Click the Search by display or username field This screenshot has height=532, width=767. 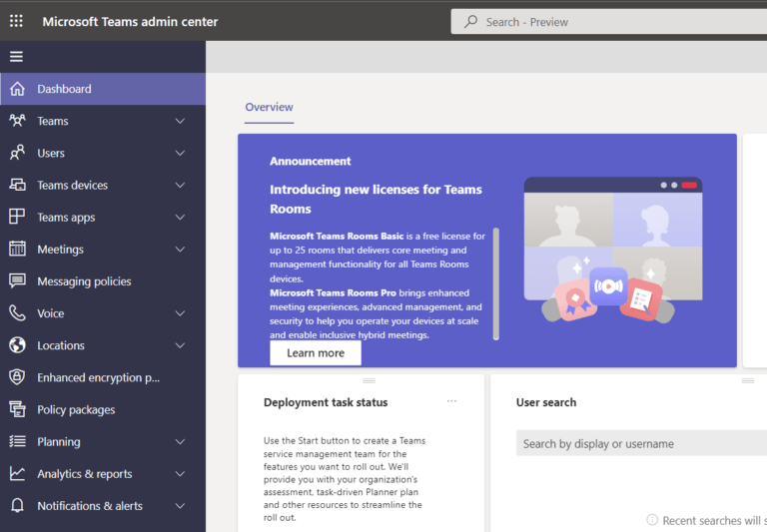point(641,443)
